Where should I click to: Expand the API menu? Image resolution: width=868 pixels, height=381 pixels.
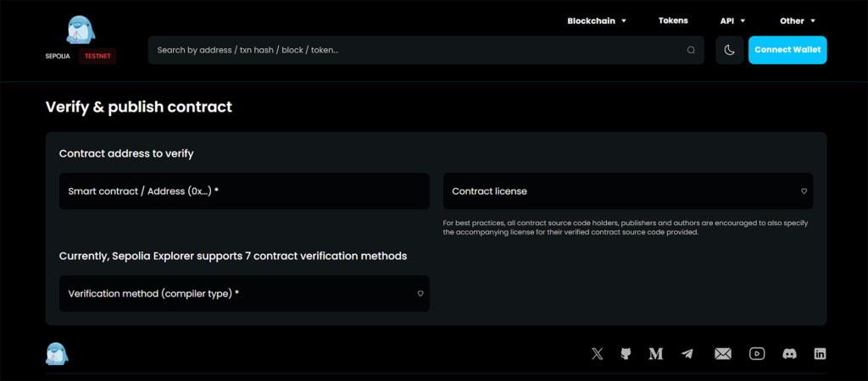click(x=732, y=20)
